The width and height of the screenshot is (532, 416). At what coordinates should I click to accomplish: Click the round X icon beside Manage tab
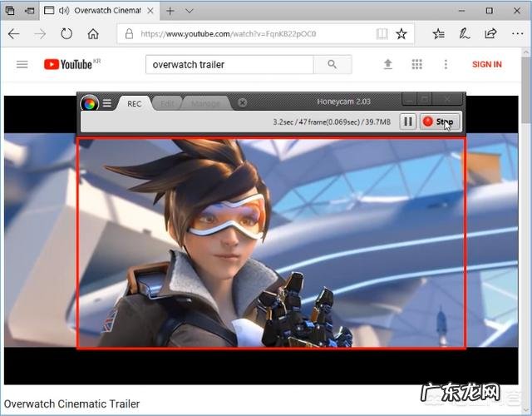click(242, 103)
